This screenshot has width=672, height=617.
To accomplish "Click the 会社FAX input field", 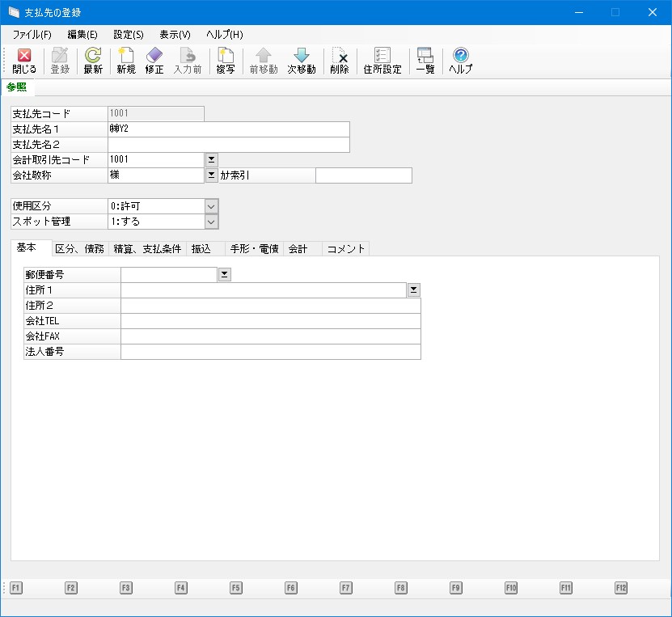I will click(271, 336).
